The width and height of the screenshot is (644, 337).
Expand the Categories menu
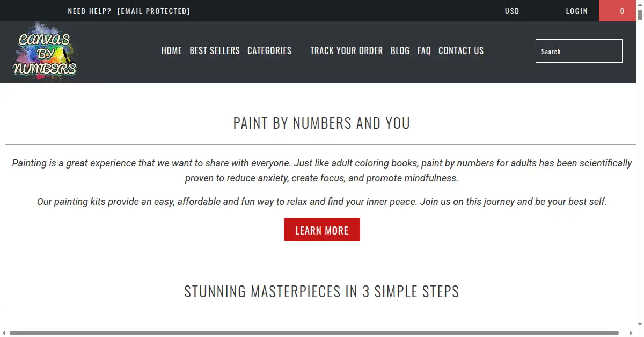coord(269,51)
